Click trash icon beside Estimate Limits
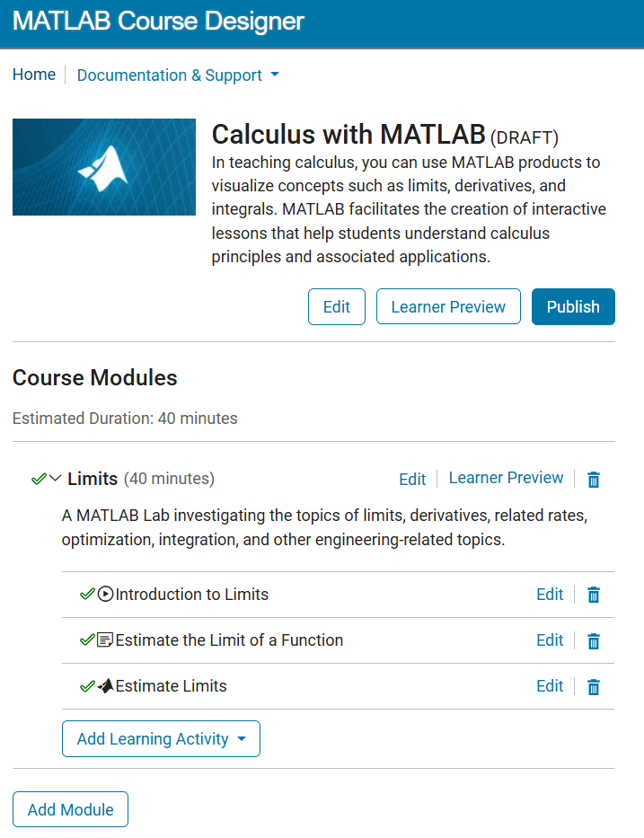Image resolution: width=644 pixels, height=838 pixels. [x=593, y=687]
